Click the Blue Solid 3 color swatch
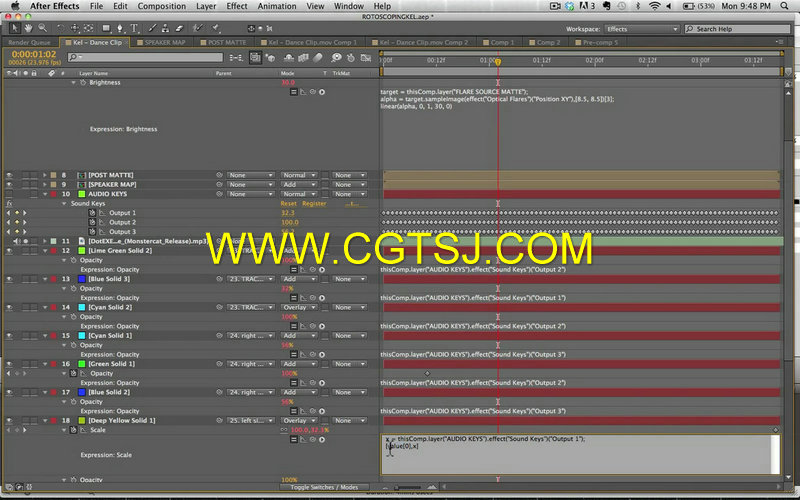 click(x=81, y=279)
